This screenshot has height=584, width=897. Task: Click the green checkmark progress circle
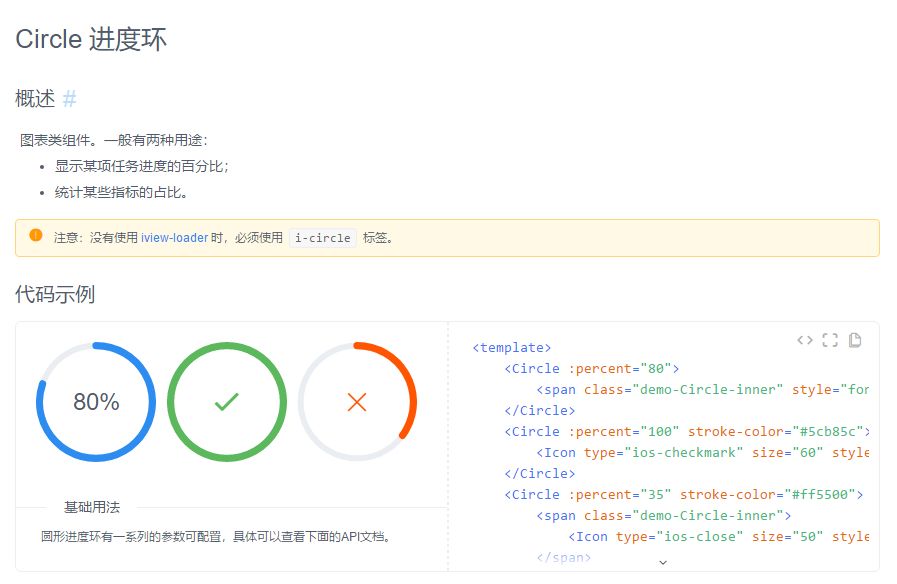click(227, 402)
